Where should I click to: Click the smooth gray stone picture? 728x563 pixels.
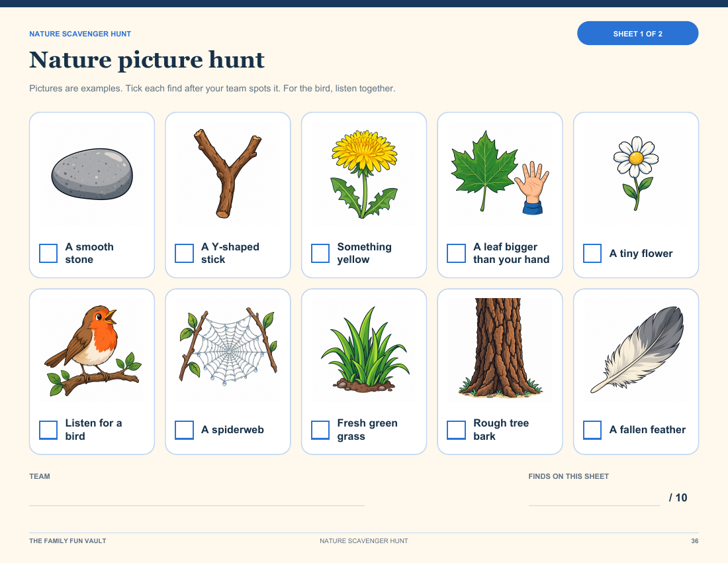click(x=92, y=174)
